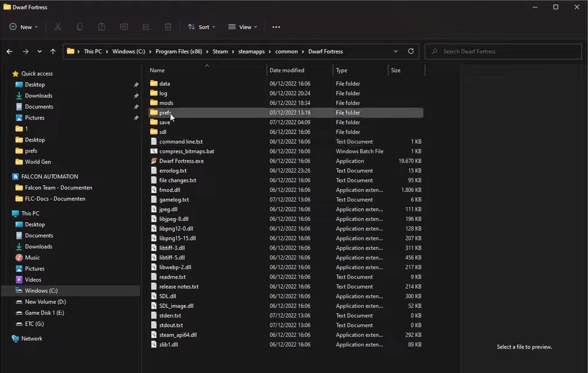588x373 pixels.
Task: Click common in the address breadcrumb
Action: point(286,52)
